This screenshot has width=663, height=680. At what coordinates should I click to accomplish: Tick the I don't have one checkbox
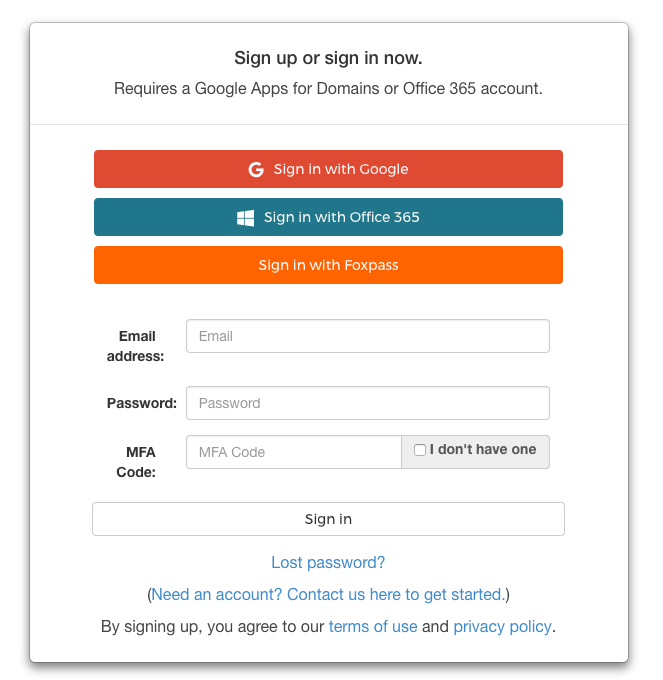tap(420, 450)
